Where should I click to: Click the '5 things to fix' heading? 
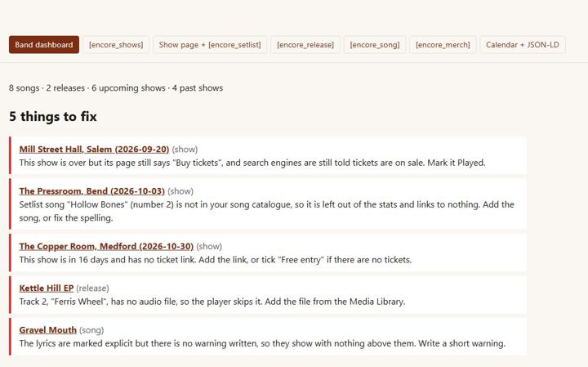pos(53,116)
